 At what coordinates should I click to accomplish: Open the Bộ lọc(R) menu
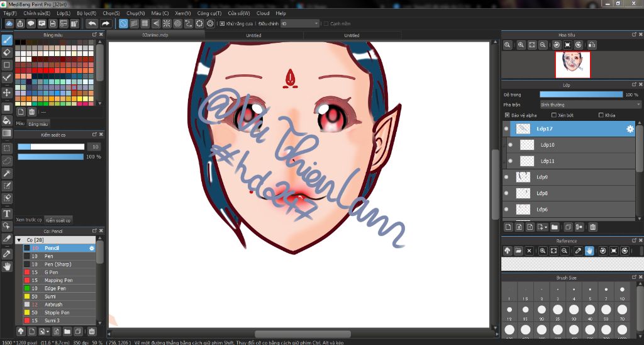tap(86, 13)
